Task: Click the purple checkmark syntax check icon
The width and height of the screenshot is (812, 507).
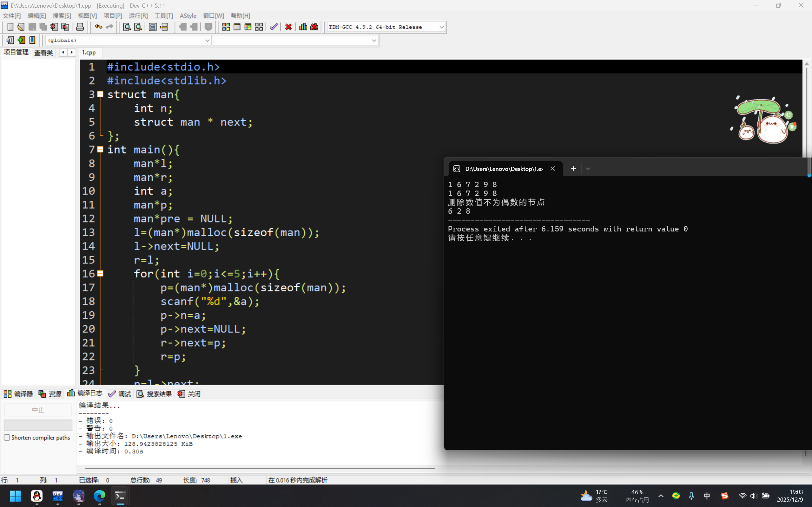Action: click(274, 27)
